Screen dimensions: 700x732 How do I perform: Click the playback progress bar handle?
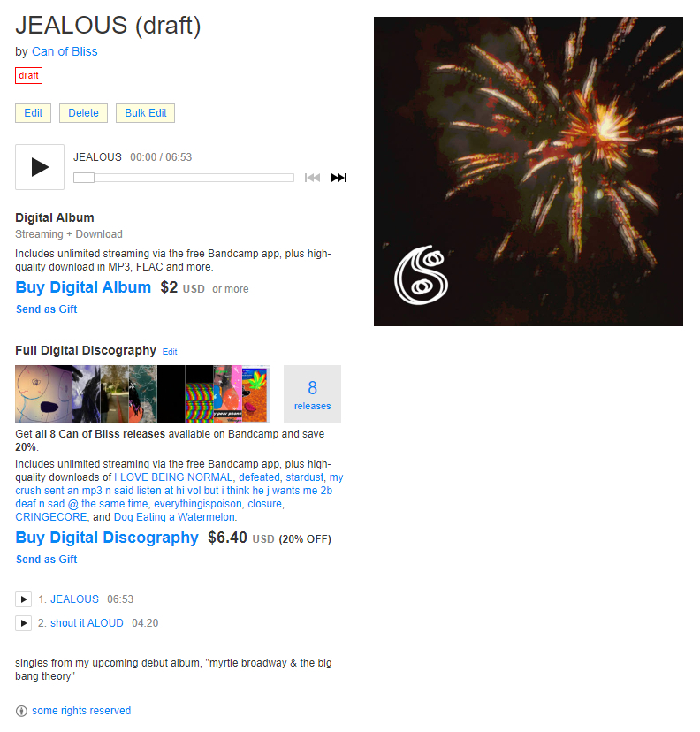[x=84, y=178]
